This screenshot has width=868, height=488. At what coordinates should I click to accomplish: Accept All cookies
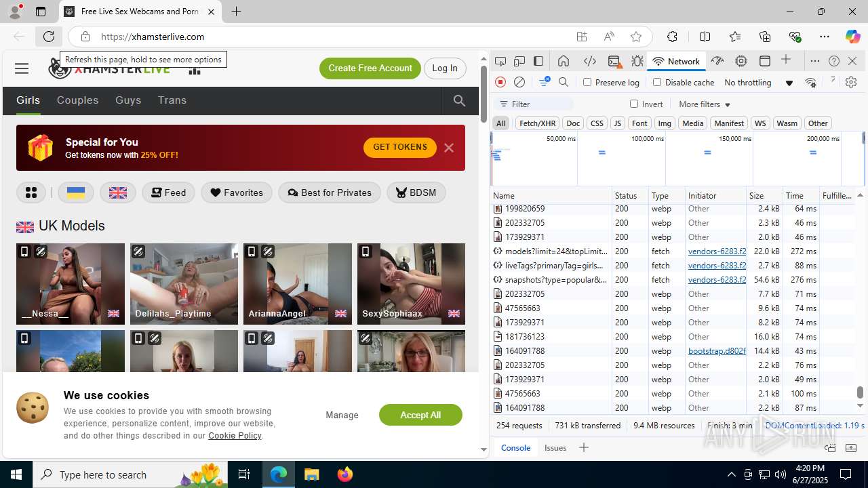click(x=420, y=415)
